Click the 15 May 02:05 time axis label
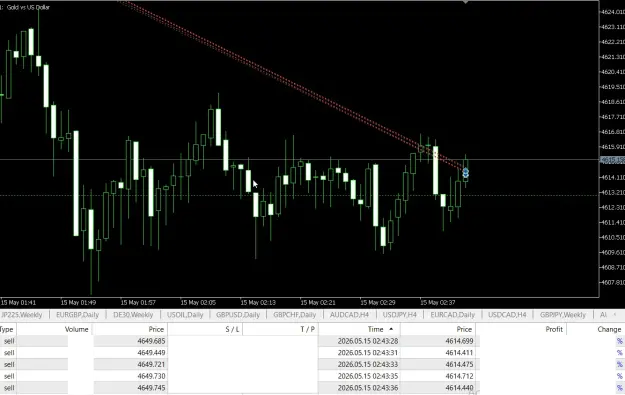The image size is (625, 395). pyautogui.click(x=198, y=303)
